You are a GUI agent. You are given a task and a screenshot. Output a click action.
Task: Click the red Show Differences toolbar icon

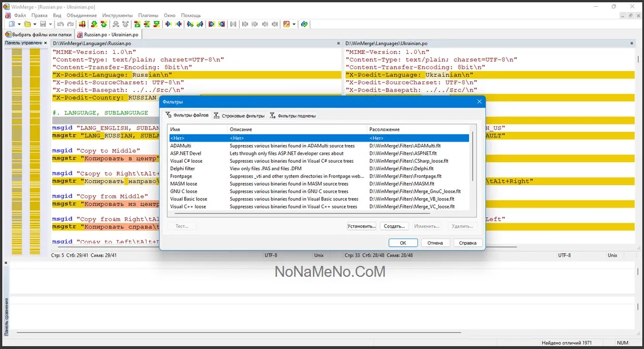point(82,24)
